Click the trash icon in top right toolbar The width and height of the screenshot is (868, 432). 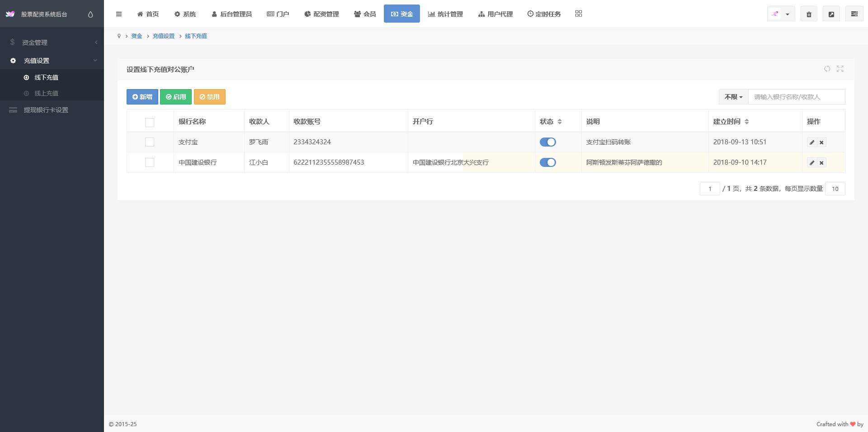pos(809,14)
